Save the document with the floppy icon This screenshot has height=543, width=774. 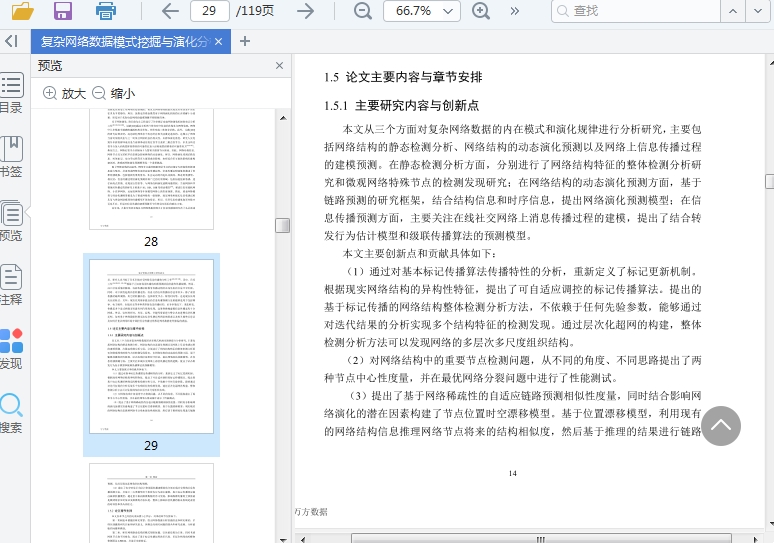click(63, 10)
